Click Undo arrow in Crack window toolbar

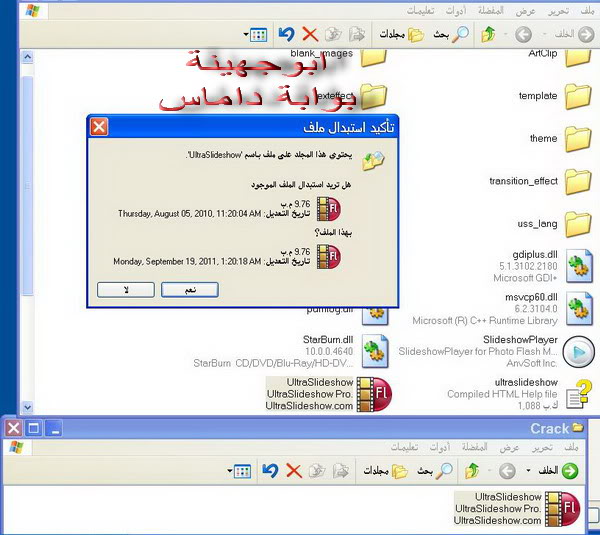click(271, 471)
